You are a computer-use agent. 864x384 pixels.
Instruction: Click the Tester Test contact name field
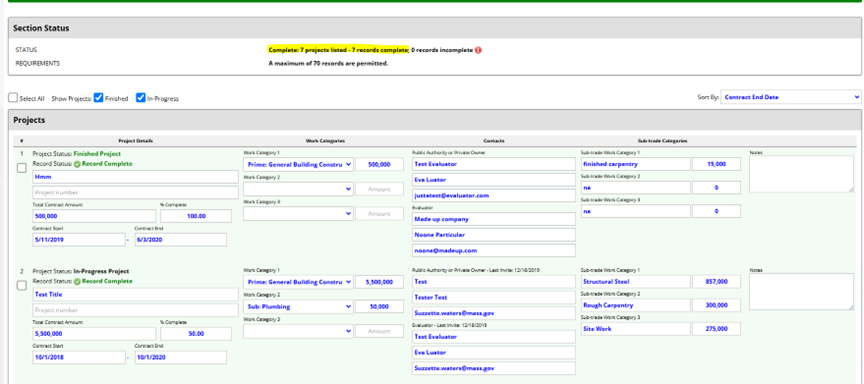[494, 298]
